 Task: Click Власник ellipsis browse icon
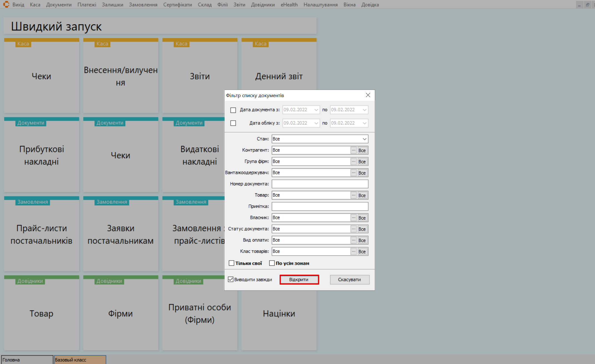[353, 218]
